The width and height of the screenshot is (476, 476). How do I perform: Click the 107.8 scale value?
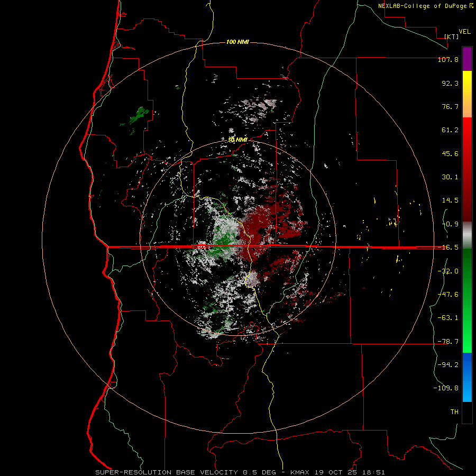[x=448, y=59]
